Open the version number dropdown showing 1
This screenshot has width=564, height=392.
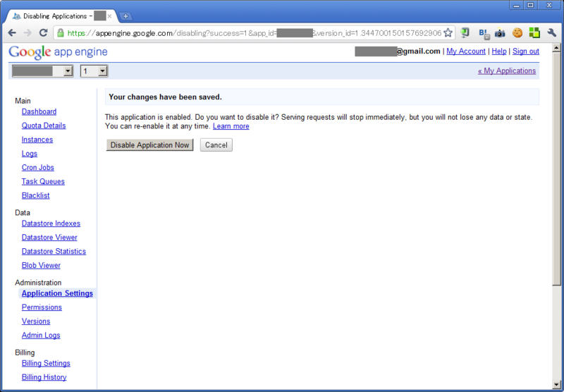94,71
